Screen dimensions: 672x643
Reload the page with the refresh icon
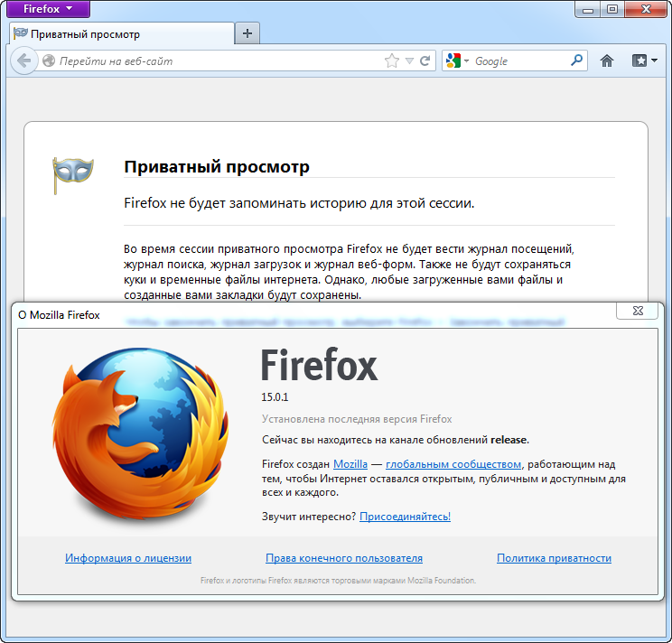(425, 61)
